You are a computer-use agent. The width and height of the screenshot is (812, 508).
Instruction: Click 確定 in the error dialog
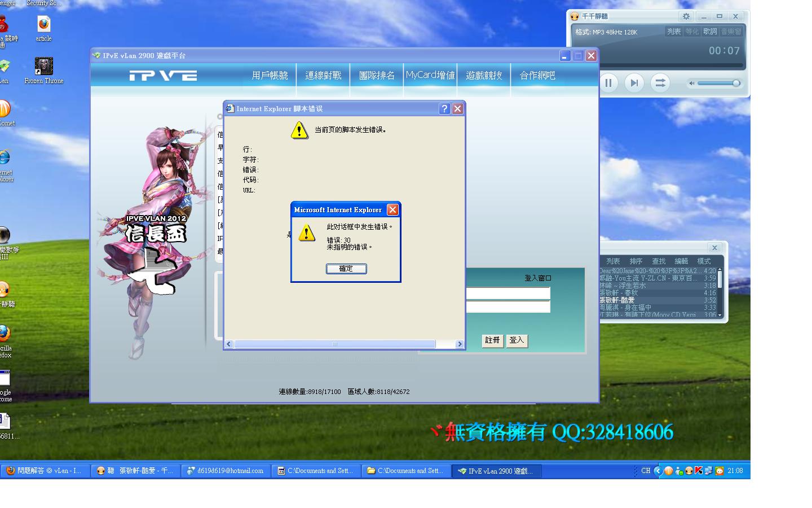[x=346, y=269]
